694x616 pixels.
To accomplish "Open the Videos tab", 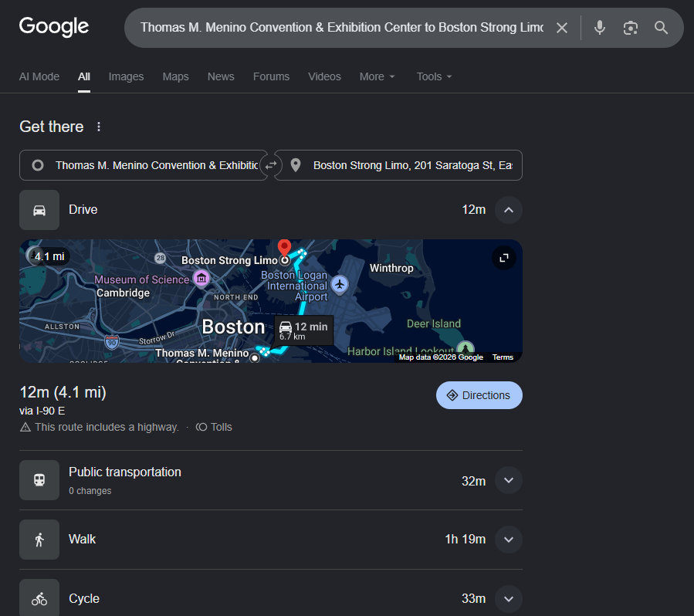I will point(324,76).
